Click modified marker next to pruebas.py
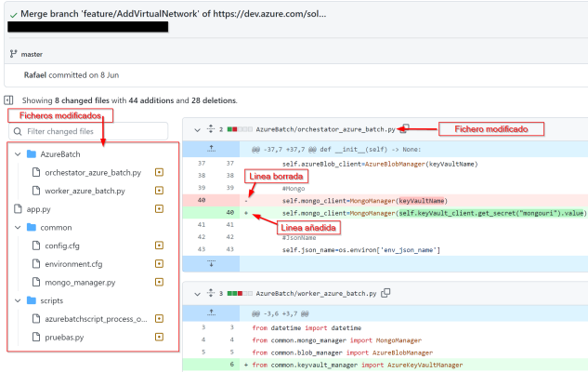The width and height of the screenshot is (588, 372). 160,337
